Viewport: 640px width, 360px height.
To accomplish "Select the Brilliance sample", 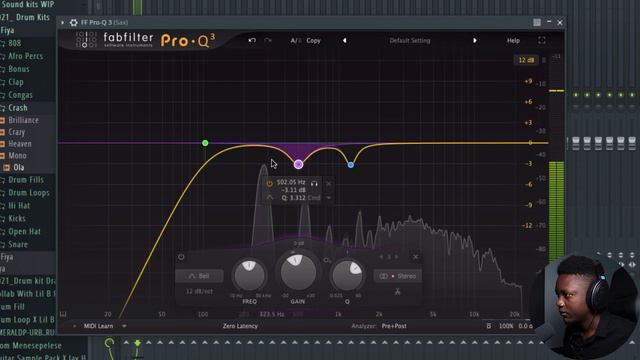I will (23, 120).
